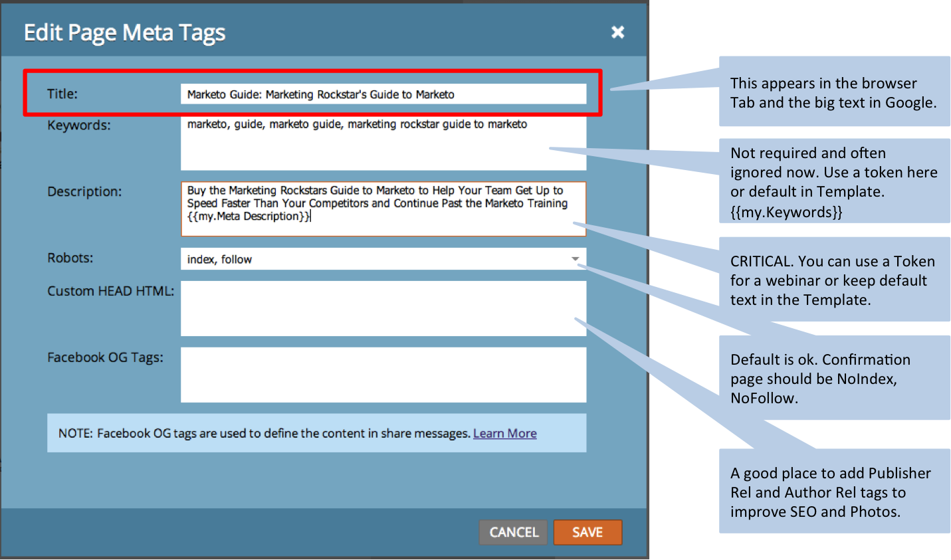Expand the Robots dropdown arrow

(575, 259)
